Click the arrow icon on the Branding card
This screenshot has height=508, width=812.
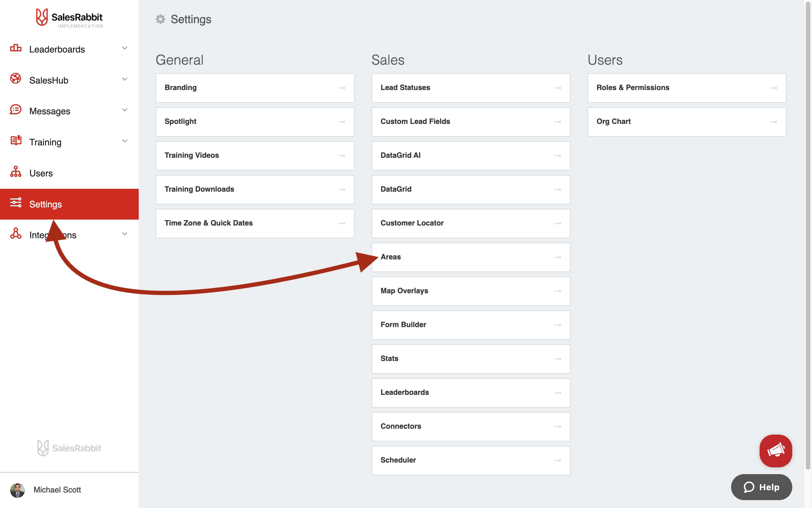click(x=342, y=88)
